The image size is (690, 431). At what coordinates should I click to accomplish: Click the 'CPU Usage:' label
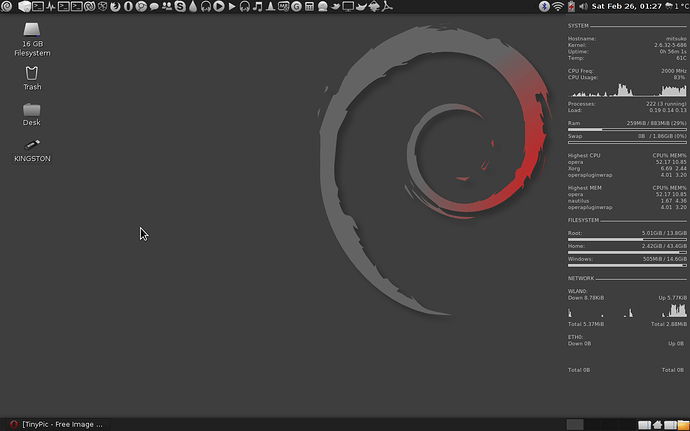(583, 77)
